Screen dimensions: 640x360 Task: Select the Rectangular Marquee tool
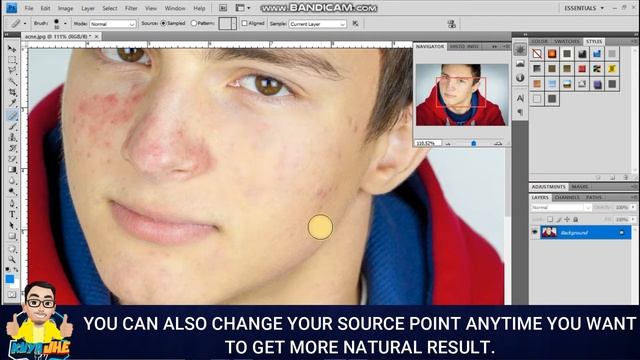pos(12,60)
